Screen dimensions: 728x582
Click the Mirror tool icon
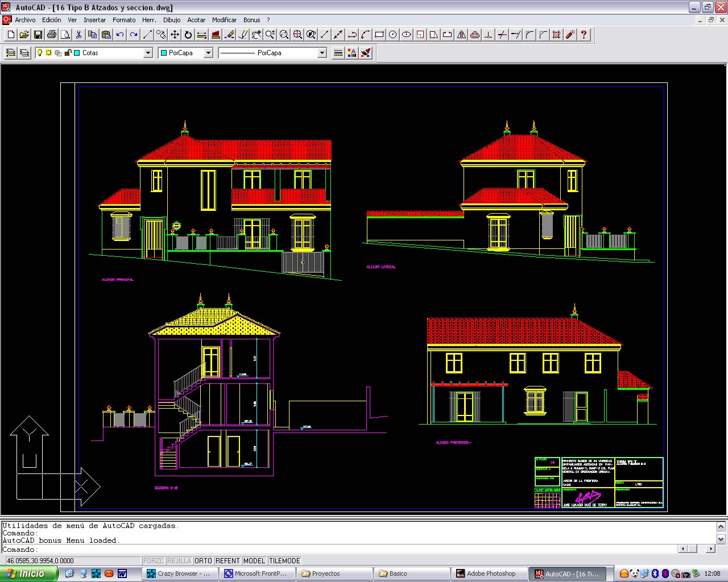461,35
